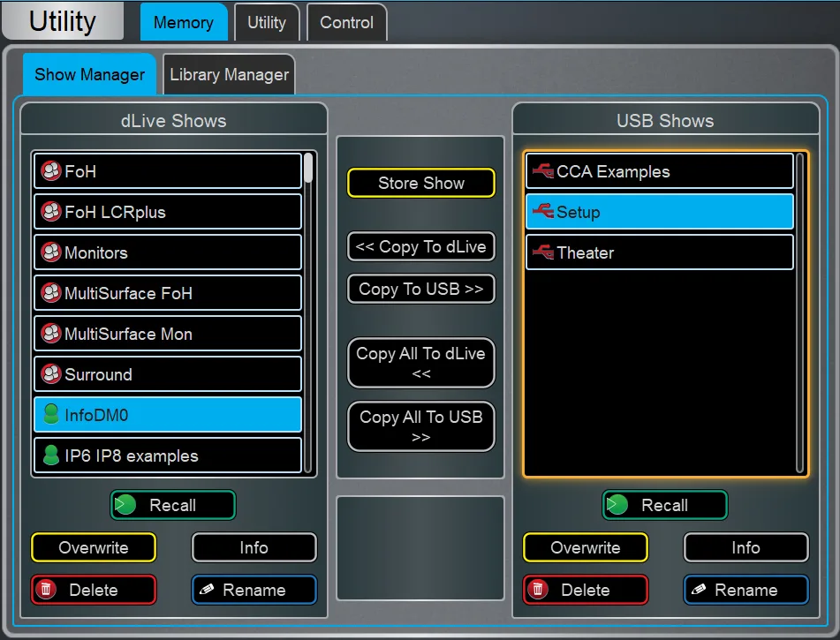
Task: Open Info for dLive show
Action: (254, 547)
